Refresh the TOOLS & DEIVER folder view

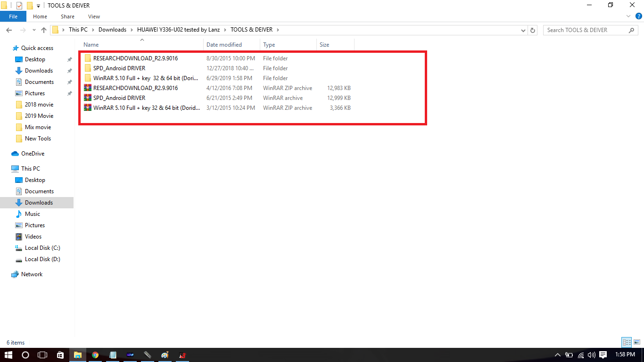pyautogui.click(x=533, y=30)
